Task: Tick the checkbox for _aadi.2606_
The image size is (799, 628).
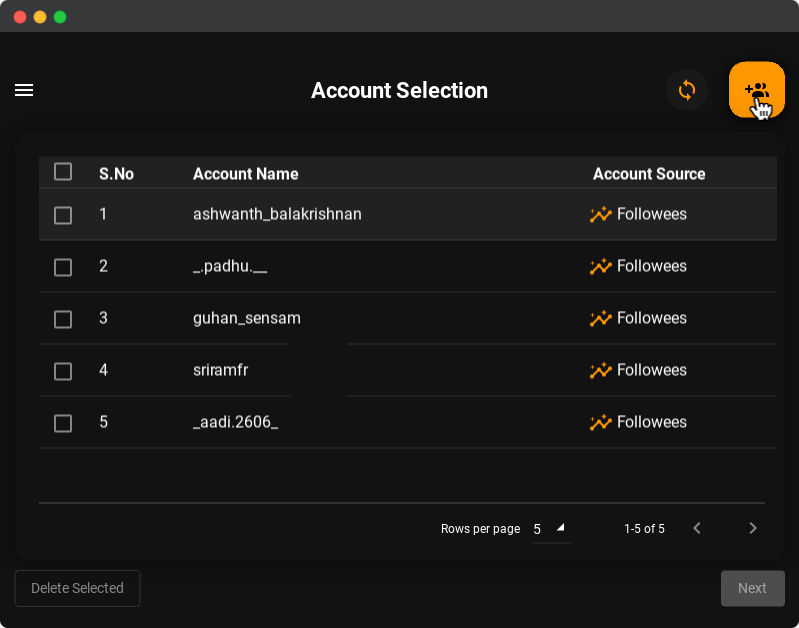Action: [63, 423]
